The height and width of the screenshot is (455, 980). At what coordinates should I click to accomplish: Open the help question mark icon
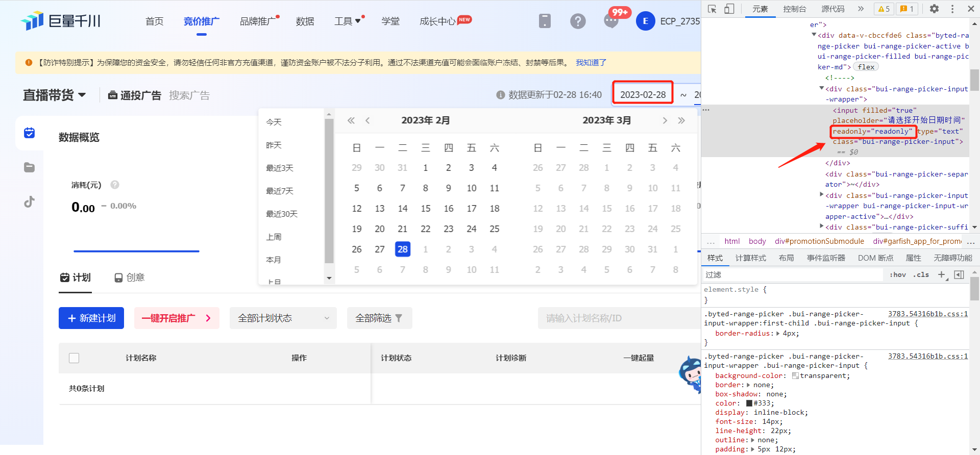coord(578,21)
